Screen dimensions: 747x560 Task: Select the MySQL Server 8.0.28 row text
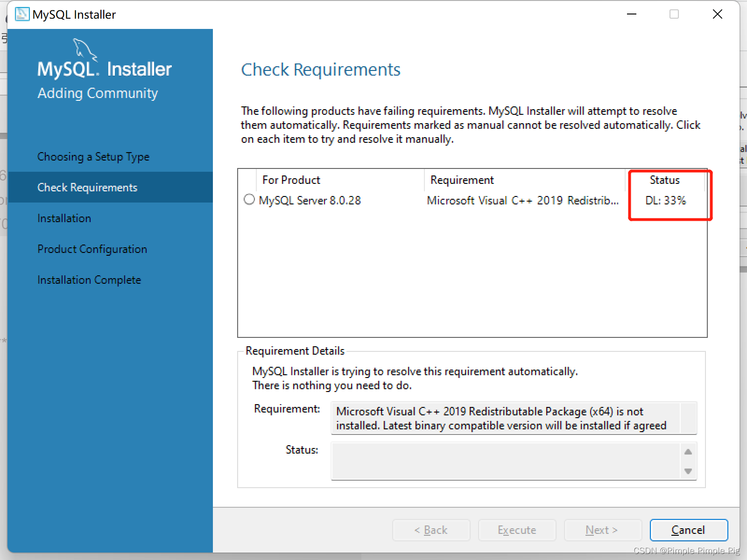coord(310,201)
